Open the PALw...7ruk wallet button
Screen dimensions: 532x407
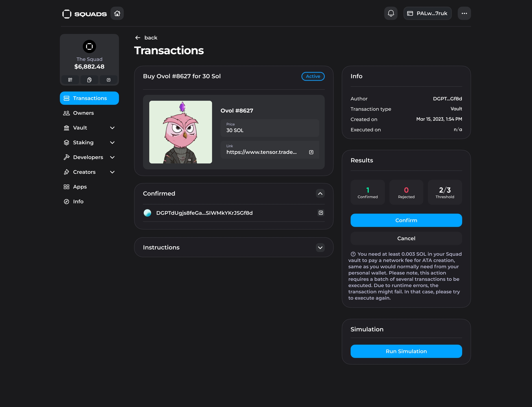click(427, 13)
